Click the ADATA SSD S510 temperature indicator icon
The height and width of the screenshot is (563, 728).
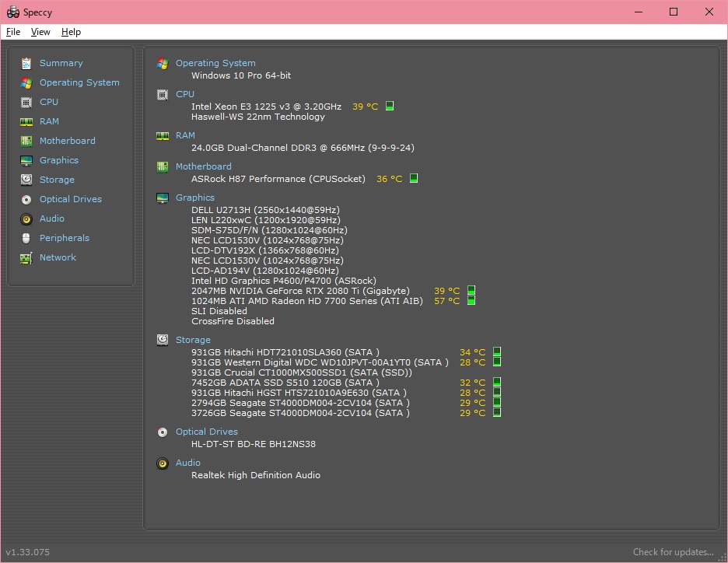tap(497, 383)
